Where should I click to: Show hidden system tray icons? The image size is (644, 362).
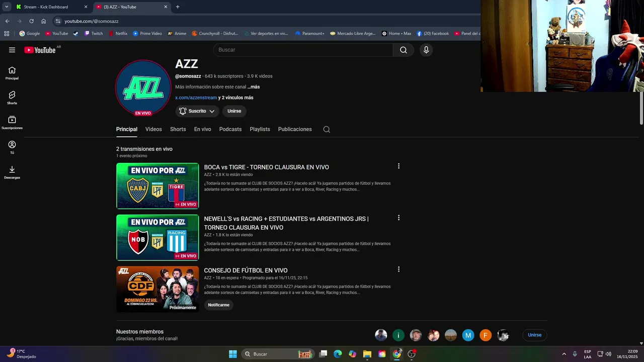pyautogui.click(x=564, y=354)
